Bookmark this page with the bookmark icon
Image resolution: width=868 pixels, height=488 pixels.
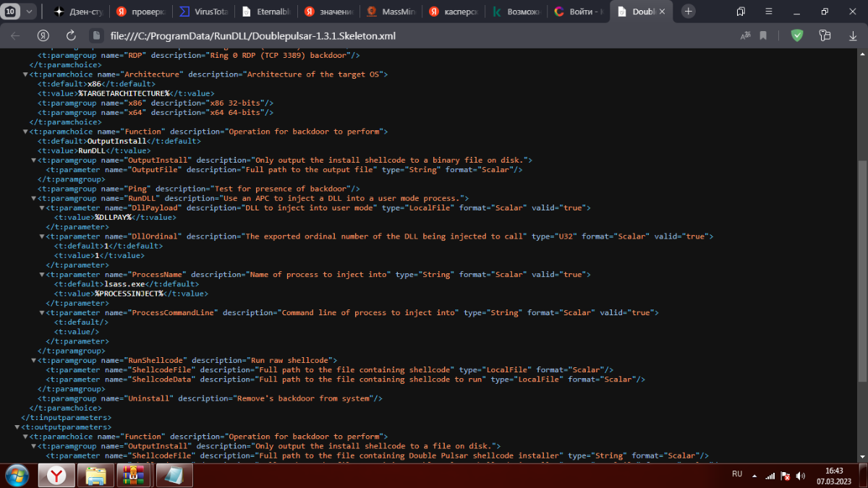click(x=763, y=35)
